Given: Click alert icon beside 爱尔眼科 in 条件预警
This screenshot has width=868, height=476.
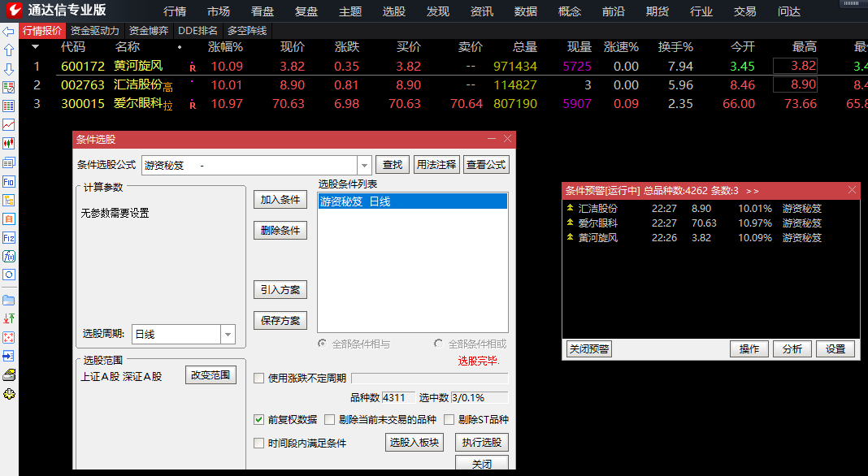Looking at the screenshot, I should pos(571,223).
